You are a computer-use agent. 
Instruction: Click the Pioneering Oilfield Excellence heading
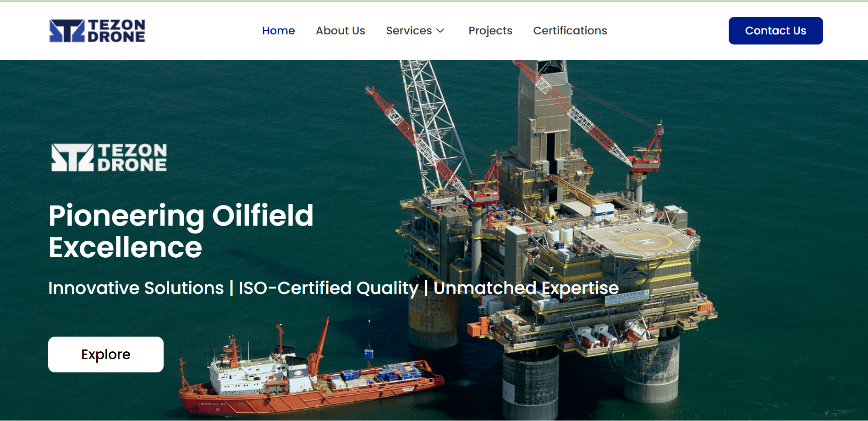click(181, 231)
